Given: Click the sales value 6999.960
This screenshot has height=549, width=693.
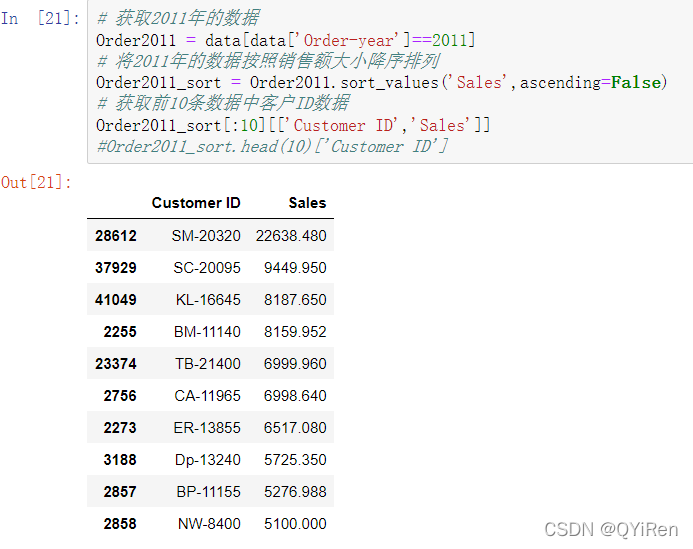Looking at the screenshot, I should pos(295,364).
